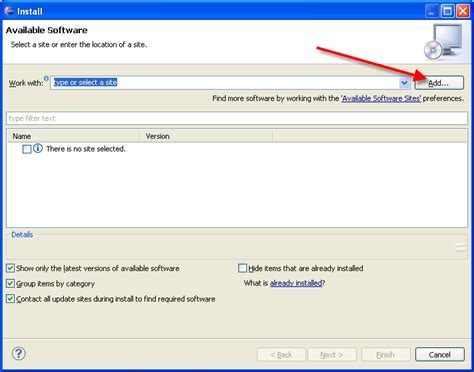This screenshot has width=474, height=372.
Task: Select the Version column header
Action: coord(206,136)
